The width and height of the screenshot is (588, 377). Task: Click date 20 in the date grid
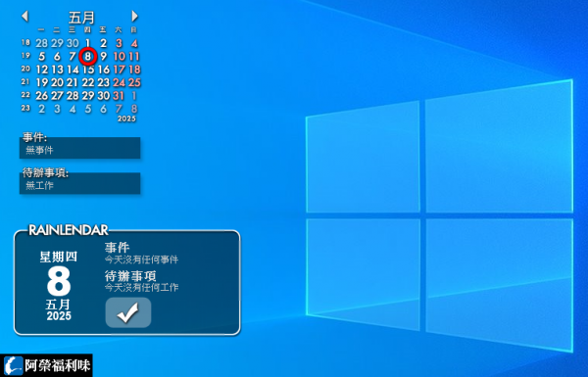pyautogui.click(x=57, y=83)
